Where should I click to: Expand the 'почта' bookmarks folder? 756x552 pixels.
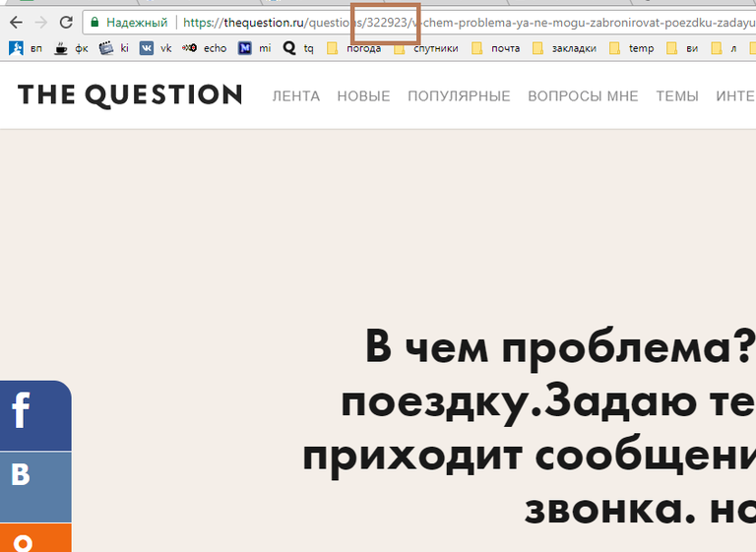click(x=499, y=47)
